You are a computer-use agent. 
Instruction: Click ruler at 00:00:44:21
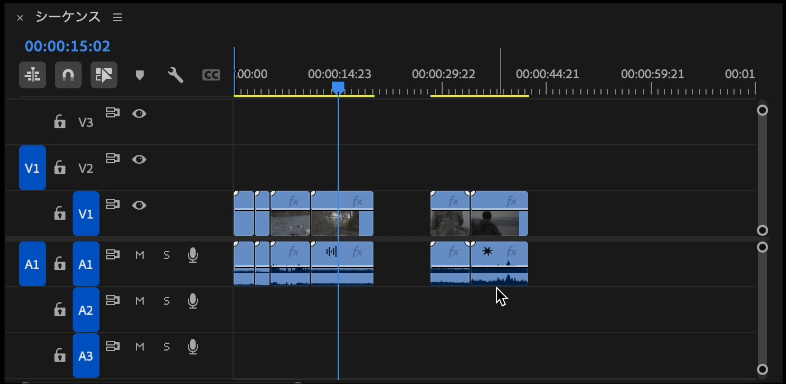(547, 74)
